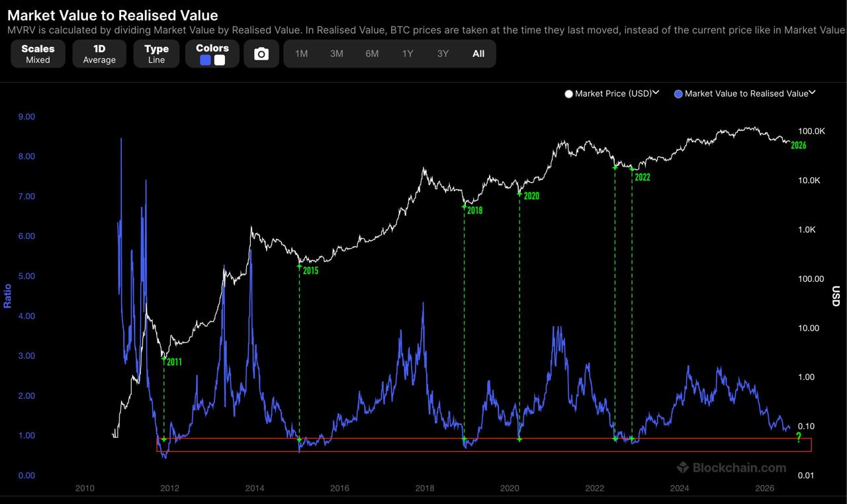
Task: Click the USD axis title
Action: (x=836, y=296)
